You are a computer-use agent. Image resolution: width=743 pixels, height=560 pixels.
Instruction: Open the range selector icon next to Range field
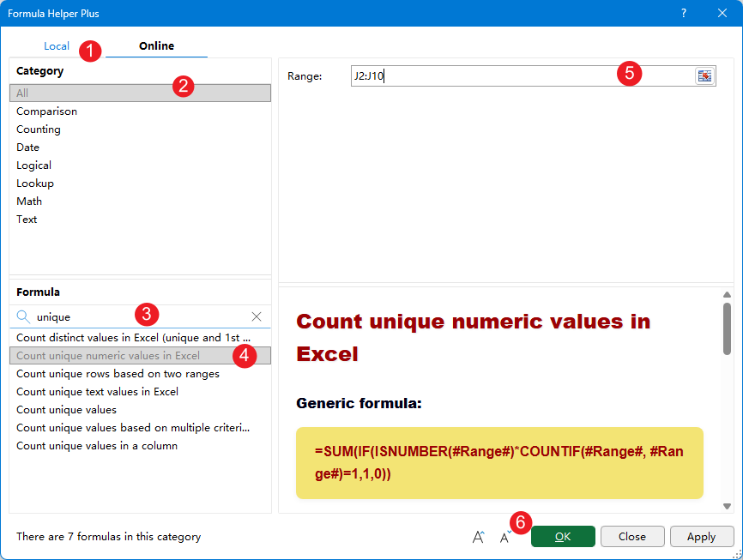(704, 75)
